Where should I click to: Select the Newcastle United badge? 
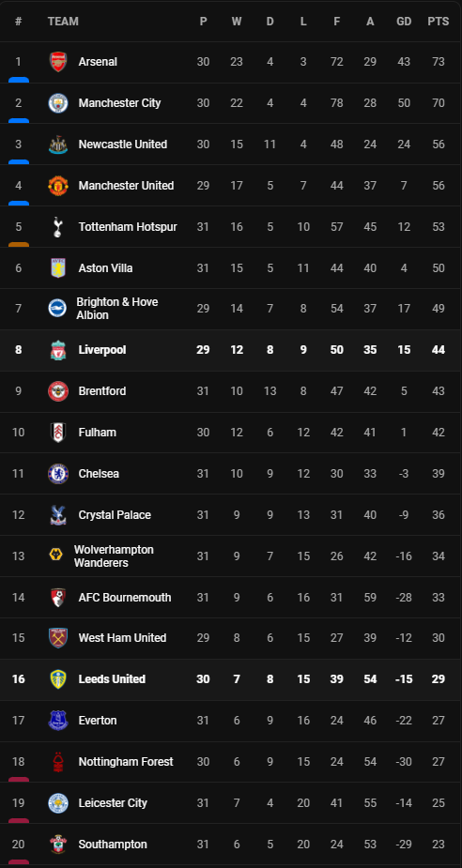coord(57,145)
